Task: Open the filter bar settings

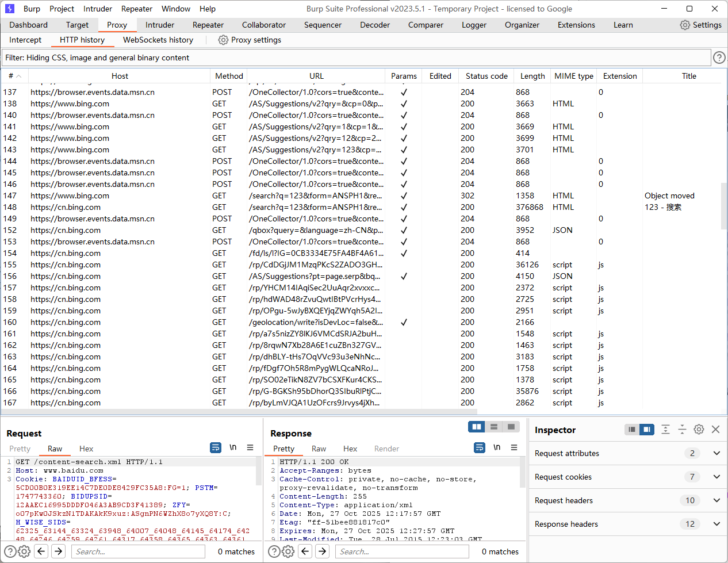Action: [356, 58]
